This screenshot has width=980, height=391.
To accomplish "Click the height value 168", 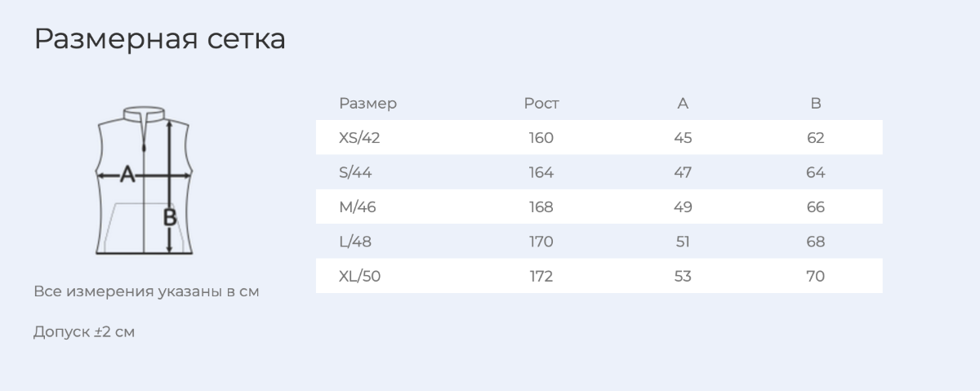I will pyautogui.click(x=541, y=207).
